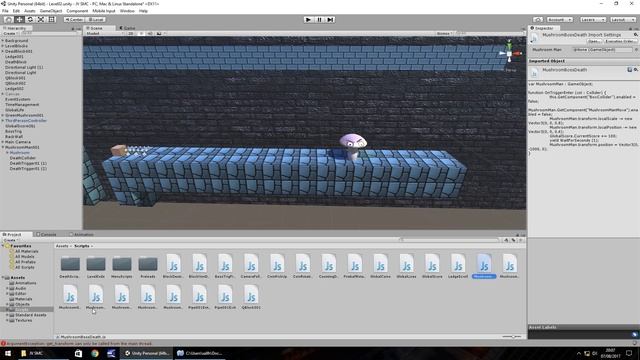640x360 pixels.
Task: Open the Layers dropdown
Action: [592, 20]
